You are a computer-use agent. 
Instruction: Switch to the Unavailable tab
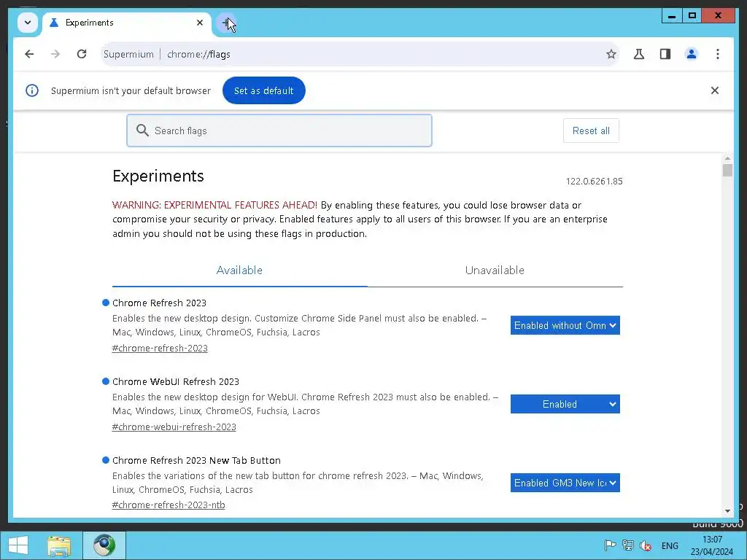coord(495,271)
